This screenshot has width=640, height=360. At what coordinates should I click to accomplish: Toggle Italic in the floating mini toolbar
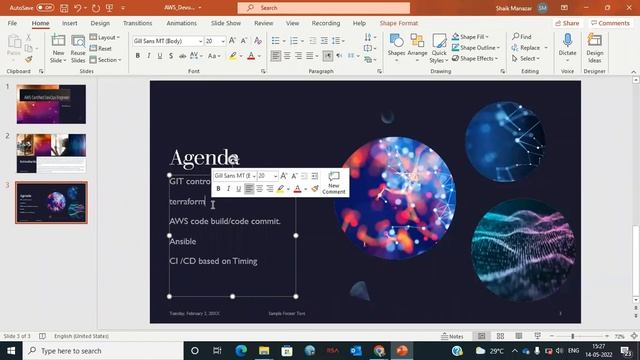[229, 189]
